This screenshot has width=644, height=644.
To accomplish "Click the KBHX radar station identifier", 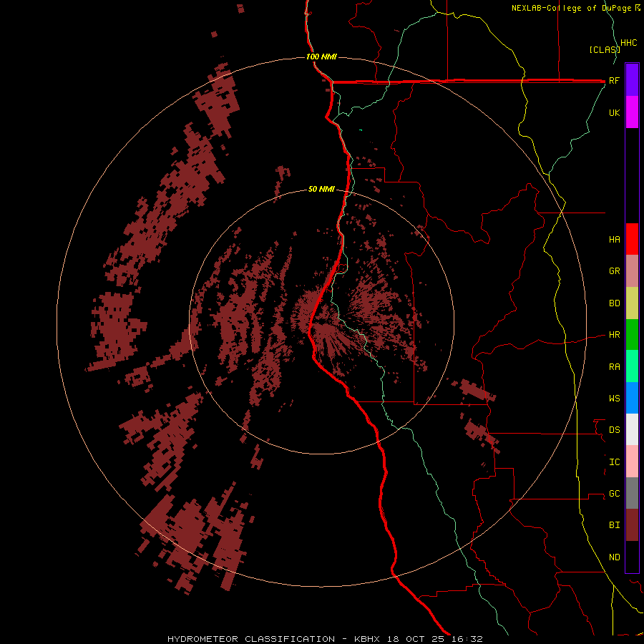I will 367,639.
